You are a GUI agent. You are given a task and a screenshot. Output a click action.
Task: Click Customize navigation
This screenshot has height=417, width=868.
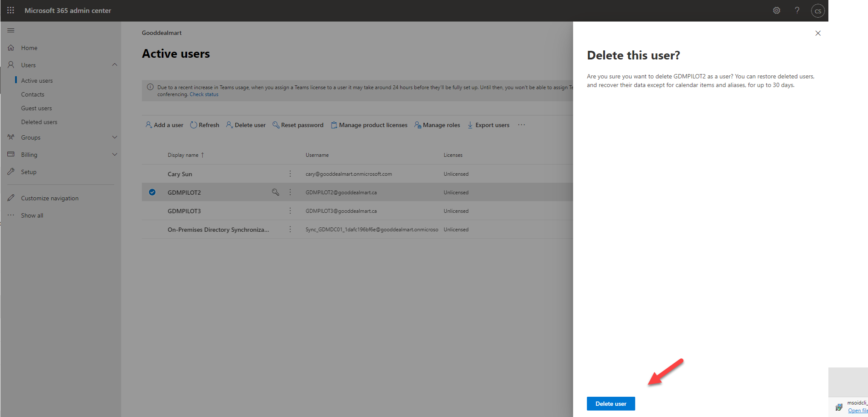(x=50, y=198)
